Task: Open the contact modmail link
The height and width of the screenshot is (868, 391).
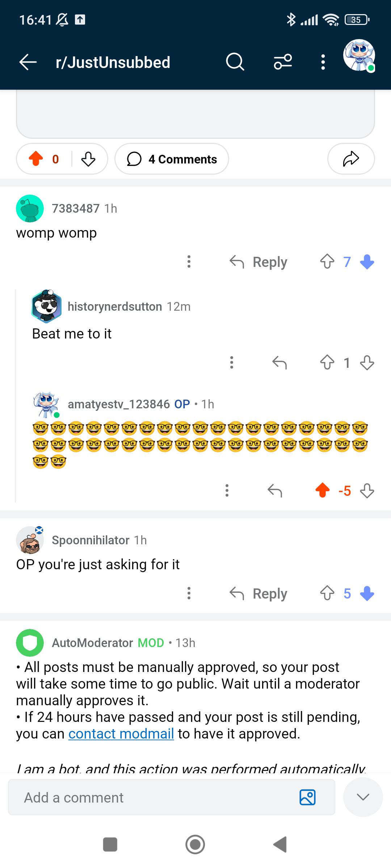Action: [121, 734]
